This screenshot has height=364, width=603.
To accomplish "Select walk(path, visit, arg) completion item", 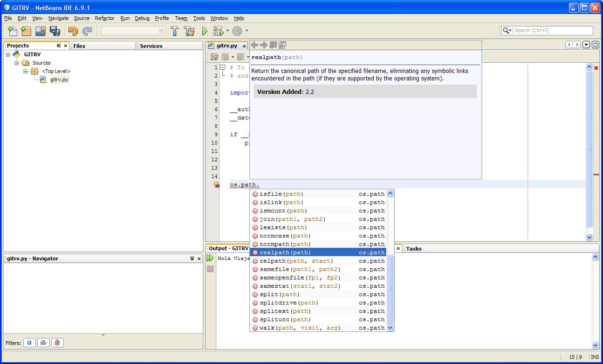I will [318, 328].
